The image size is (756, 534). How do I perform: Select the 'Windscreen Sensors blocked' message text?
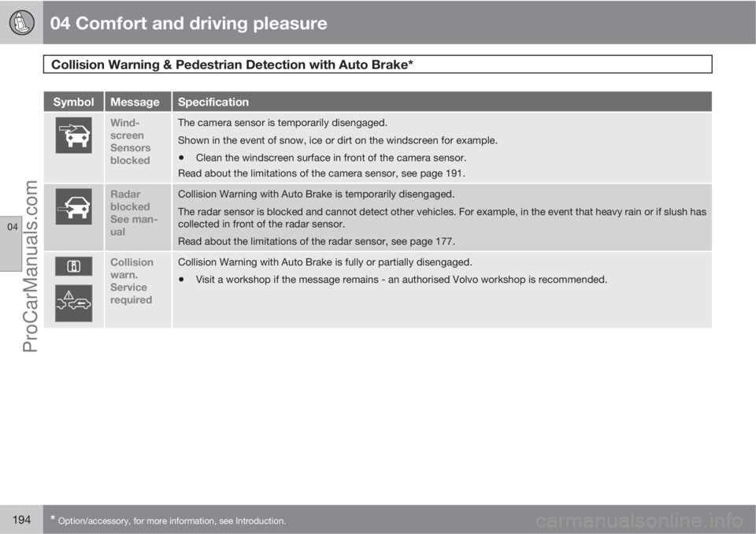[x=130, y=141]
